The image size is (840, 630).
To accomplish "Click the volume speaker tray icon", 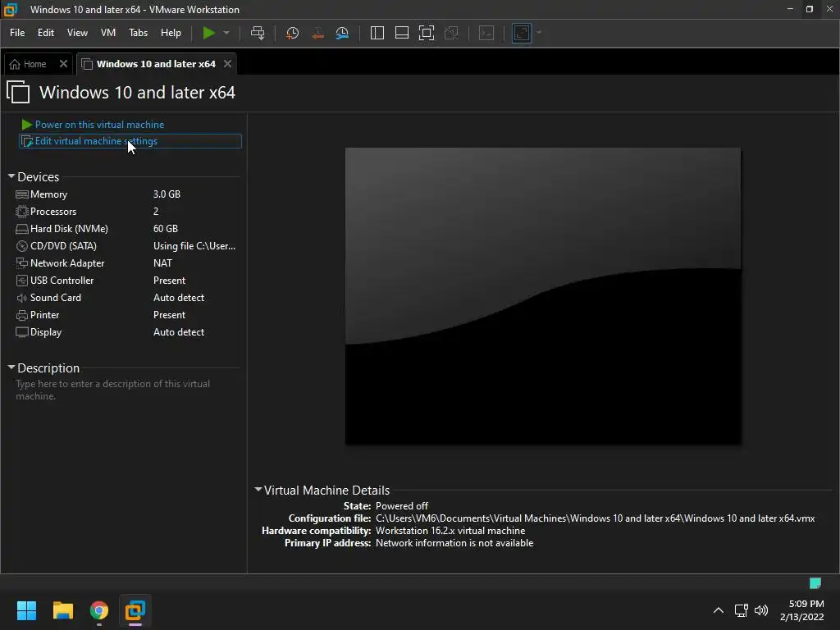I will (761, 610).
